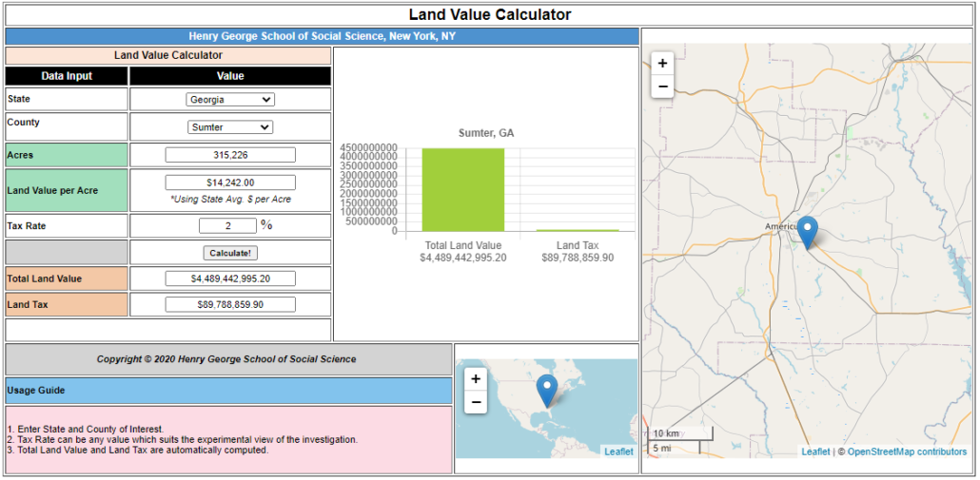Click the green Total Land Value bar
Image resolution: width=980 pixels, height=480 pixels.
[x=463, y=190]
